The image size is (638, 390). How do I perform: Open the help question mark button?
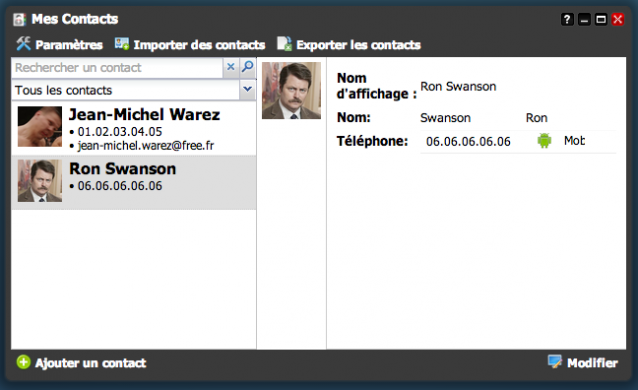point(567,19)
